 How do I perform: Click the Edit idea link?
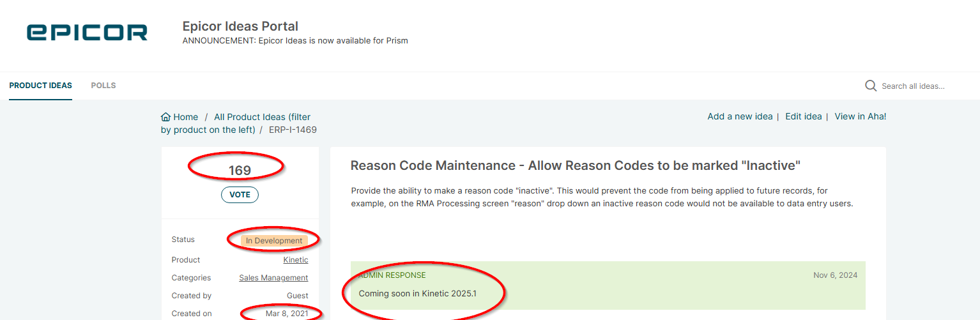(x=803, y=116)
